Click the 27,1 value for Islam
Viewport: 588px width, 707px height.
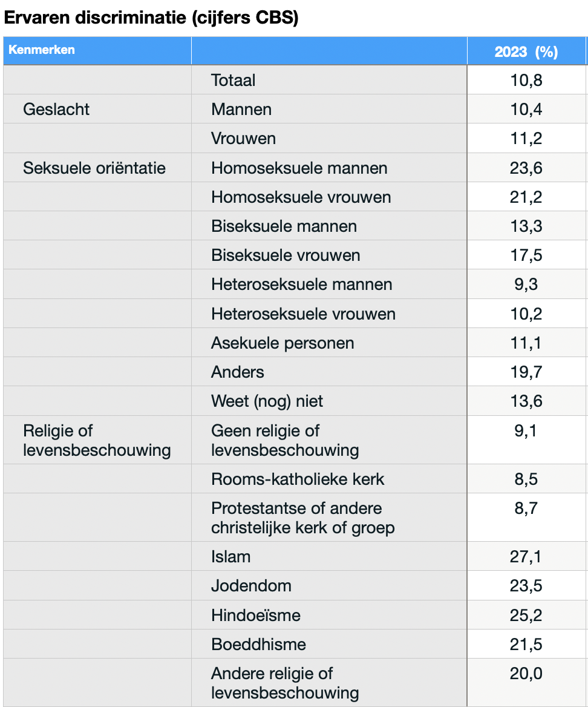point(526,556)
